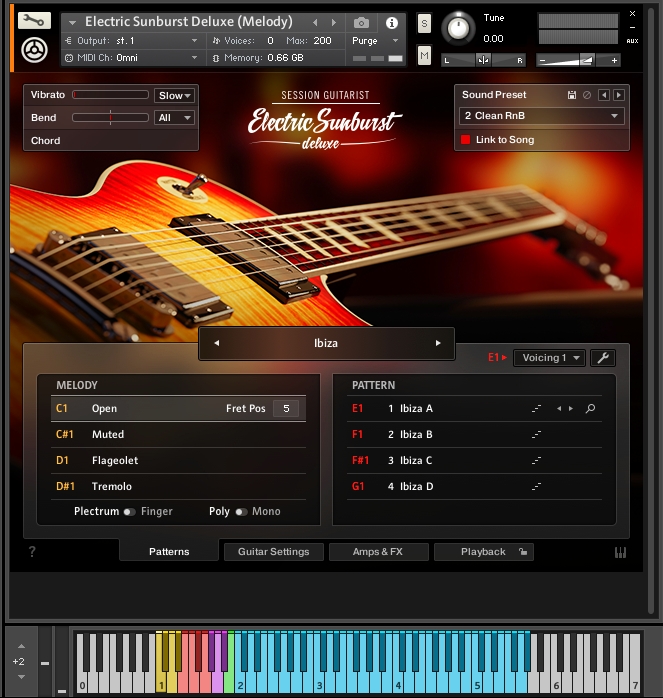Click the Ibiza song name selector
663x698 pixels.
[x=326, y=343]
